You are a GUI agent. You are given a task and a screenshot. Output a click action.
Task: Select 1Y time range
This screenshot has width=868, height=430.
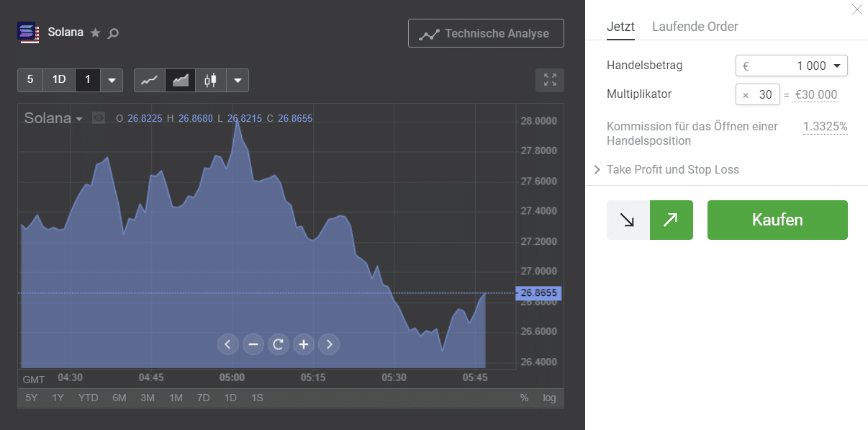click(x=58, y=398)
